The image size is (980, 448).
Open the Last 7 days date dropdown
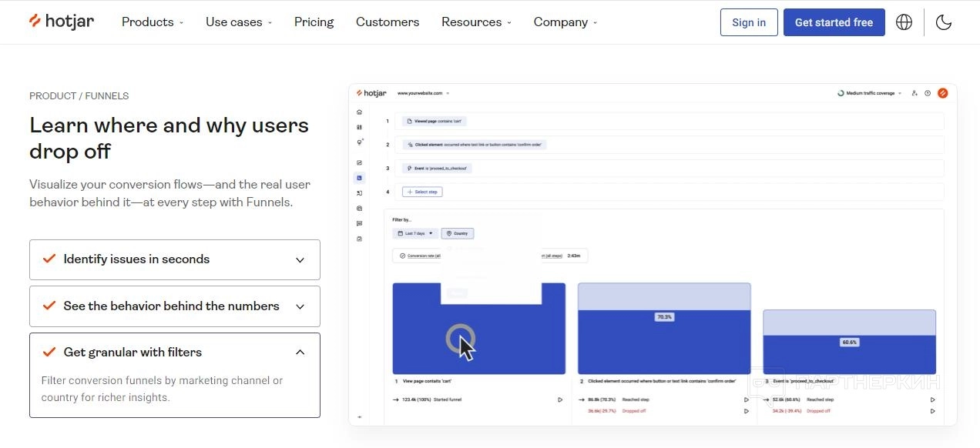(415, 233)
